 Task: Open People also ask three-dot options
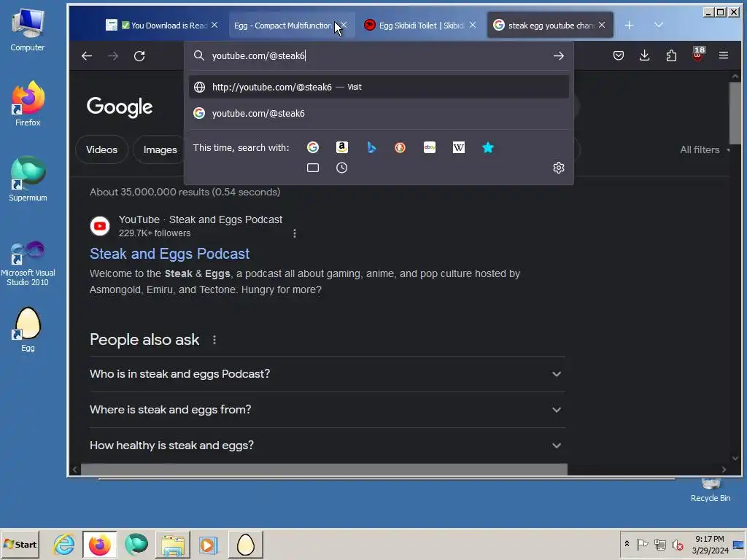(214, 340)
